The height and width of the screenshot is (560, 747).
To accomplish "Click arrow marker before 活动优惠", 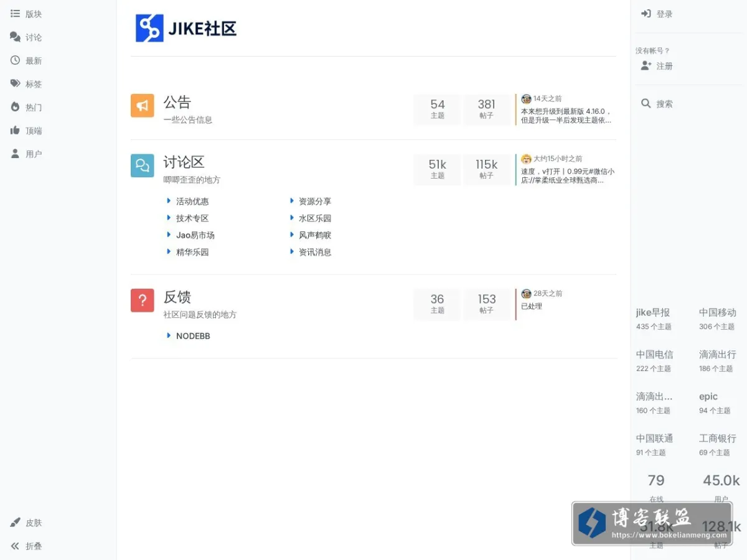I will pos(169,200).
